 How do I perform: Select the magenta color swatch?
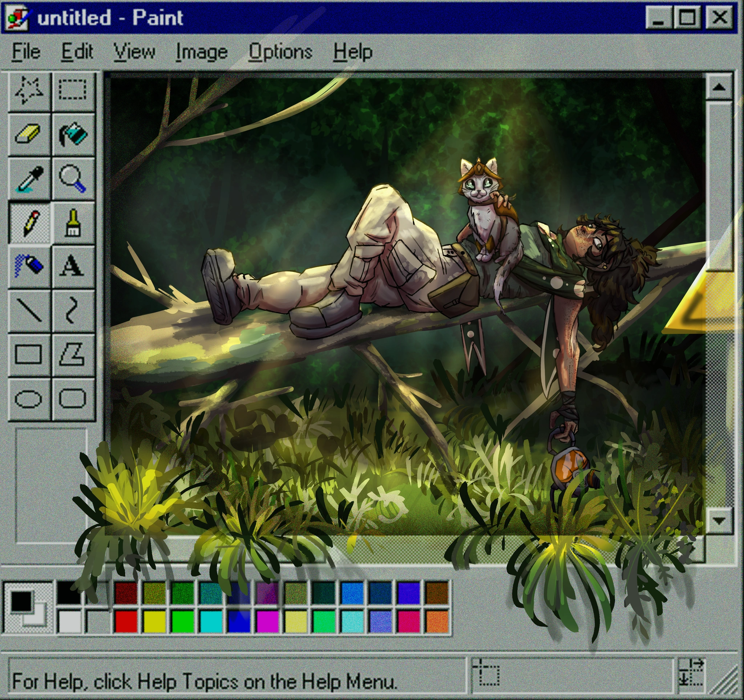point(268,622)
